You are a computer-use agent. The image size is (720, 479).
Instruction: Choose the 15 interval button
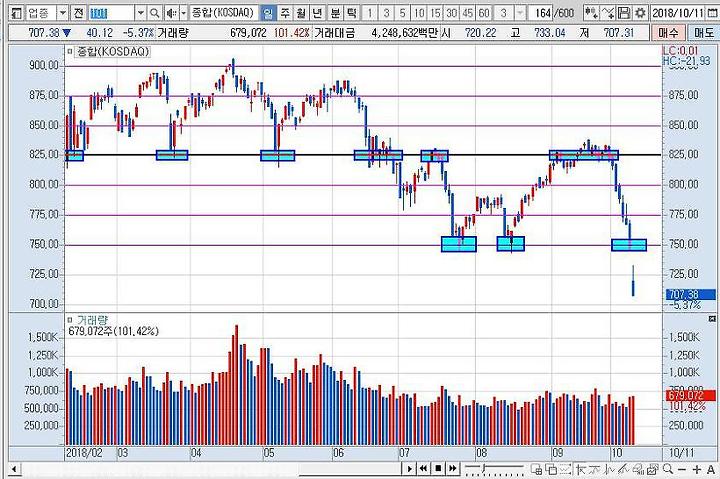pos(435,13)
